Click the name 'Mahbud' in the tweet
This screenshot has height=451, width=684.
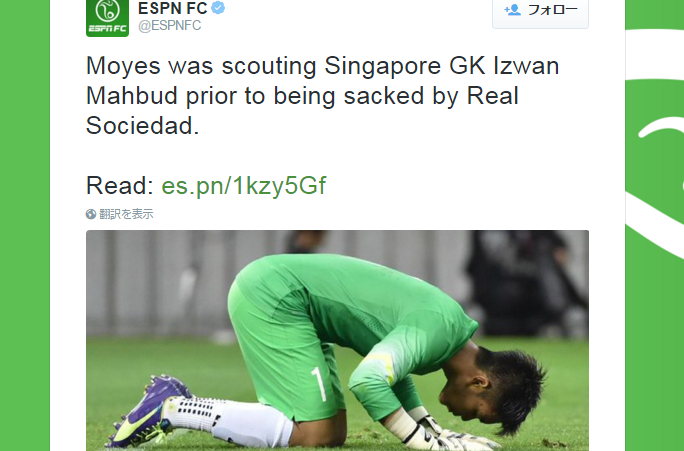pyautogui.click(x=132, y=96)
